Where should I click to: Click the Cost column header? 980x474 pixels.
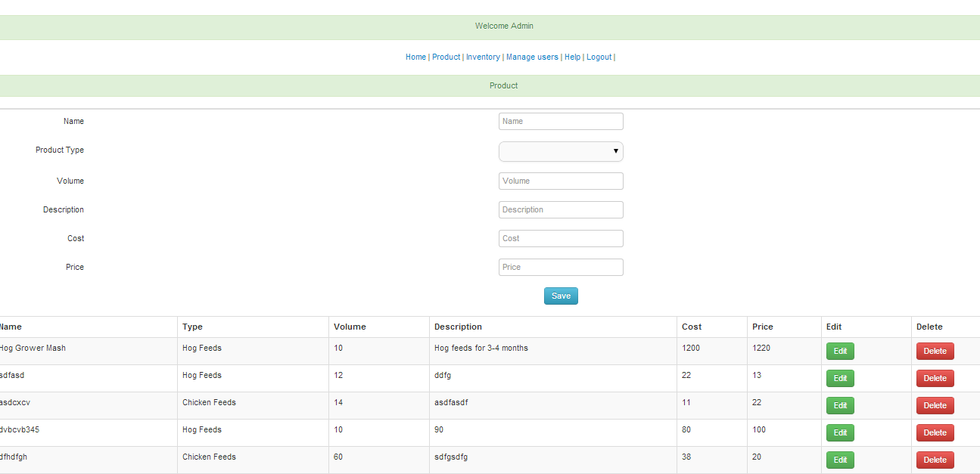pos(692,327)
